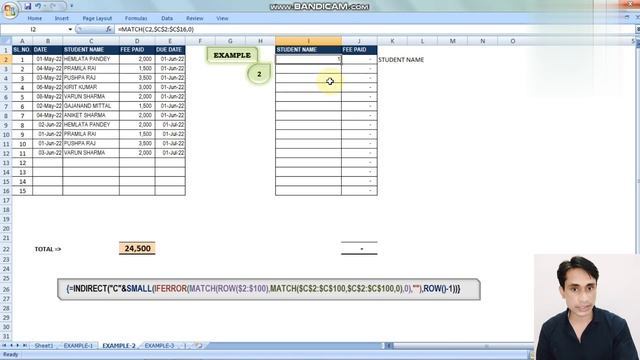Switch to the Sheet1 worksheet tab
The image size is (640, 360).
(x=44, y=346)
